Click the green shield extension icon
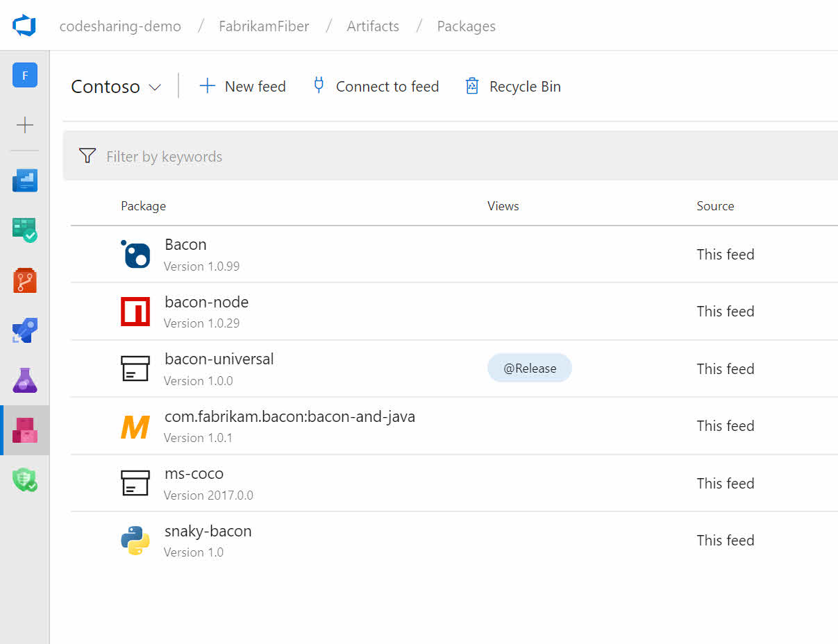Viewport: 838px width, 644px height. pyautogui.click(x=25, y=480)
